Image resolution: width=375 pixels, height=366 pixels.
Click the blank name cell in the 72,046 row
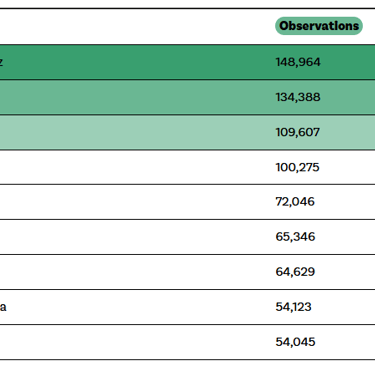pyautogui.click(x=133, y=202)
